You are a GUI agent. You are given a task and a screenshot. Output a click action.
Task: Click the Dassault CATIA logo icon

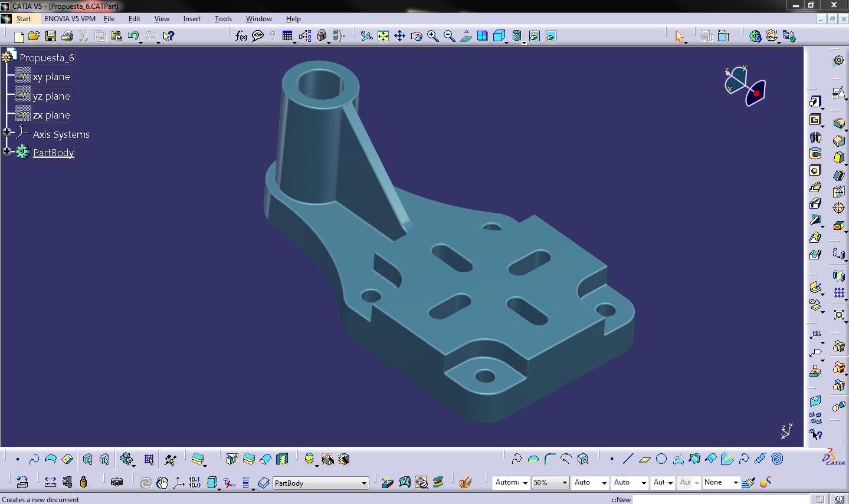(x=834, y=457)
